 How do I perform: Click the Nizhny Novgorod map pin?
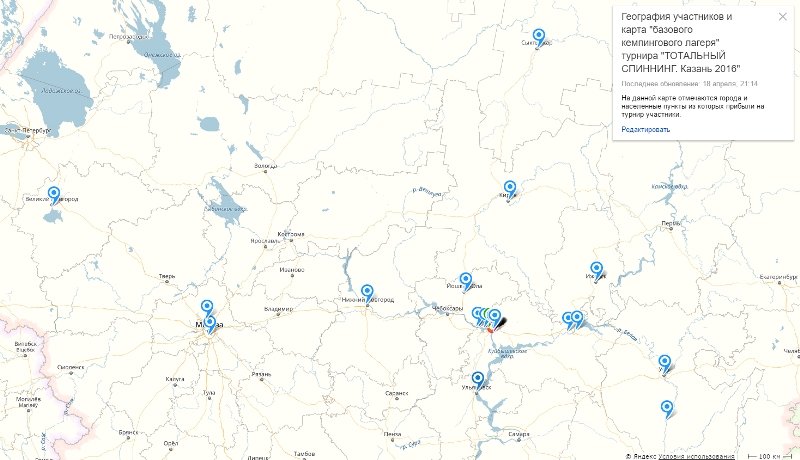coord(367,291)
